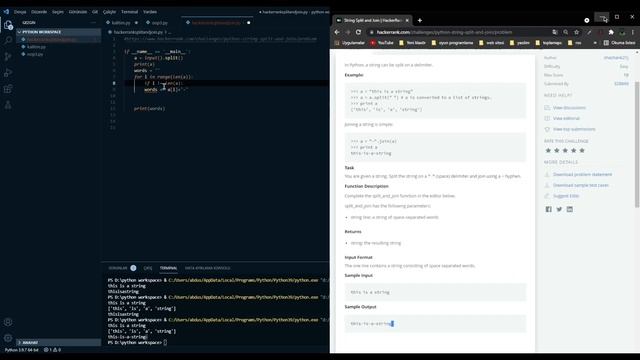Open the Chrome extensions puzzle icon
Image resolution: width=640 pixels, height=360 pixels.
[x=611, y=32]
